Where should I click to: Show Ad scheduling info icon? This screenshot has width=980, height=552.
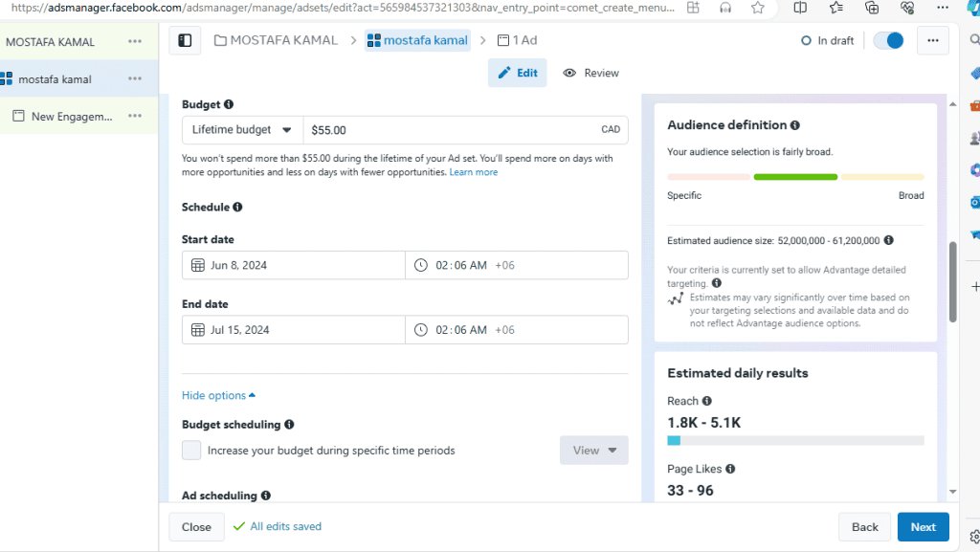tap(266, 496)
